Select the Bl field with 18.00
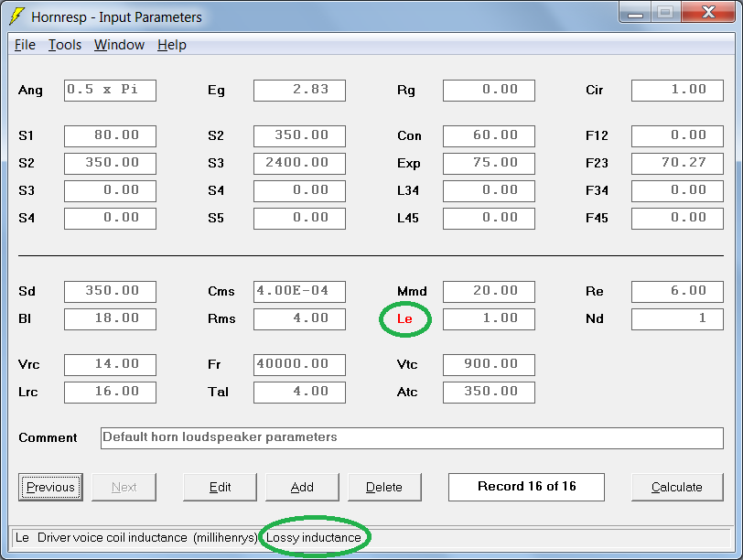 (x=110, y=319)
